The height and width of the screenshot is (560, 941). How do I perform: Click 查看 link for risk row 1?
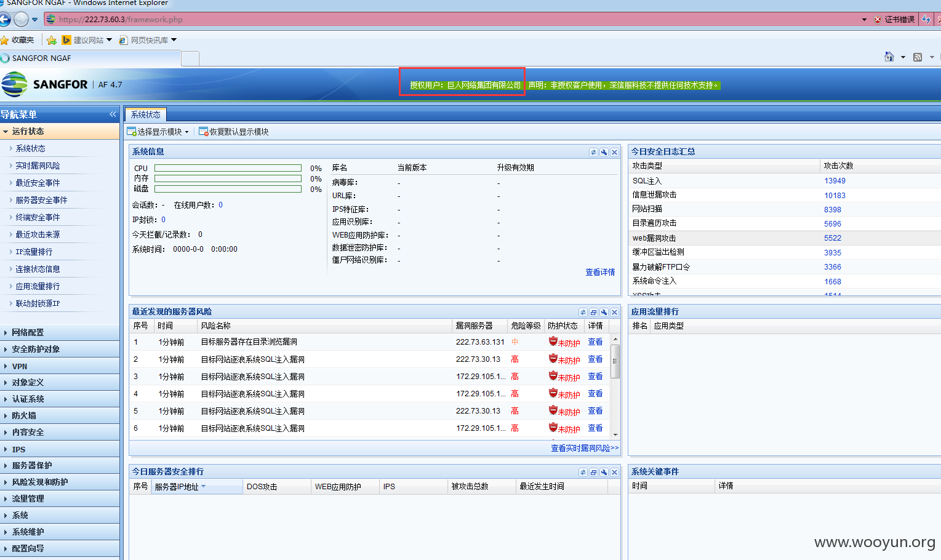click(595, 342)
